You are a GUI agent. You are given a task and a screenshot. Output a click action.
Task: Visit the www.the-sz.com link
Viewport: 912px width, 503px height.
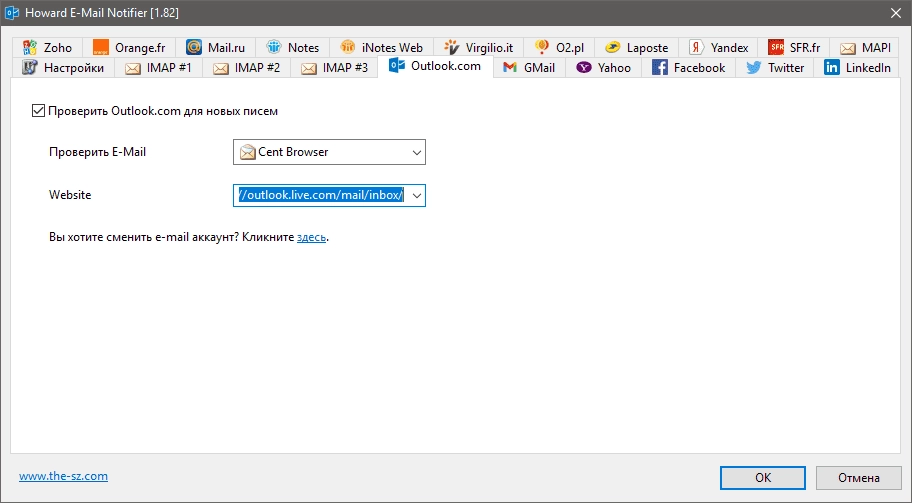pos(63,476)
